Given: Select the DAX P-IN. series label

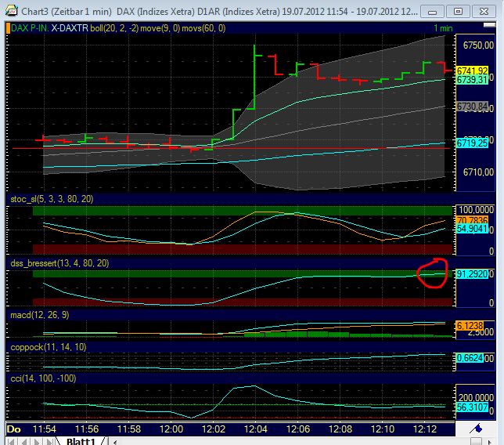Looking at the screenshot, I should point(30,28).
